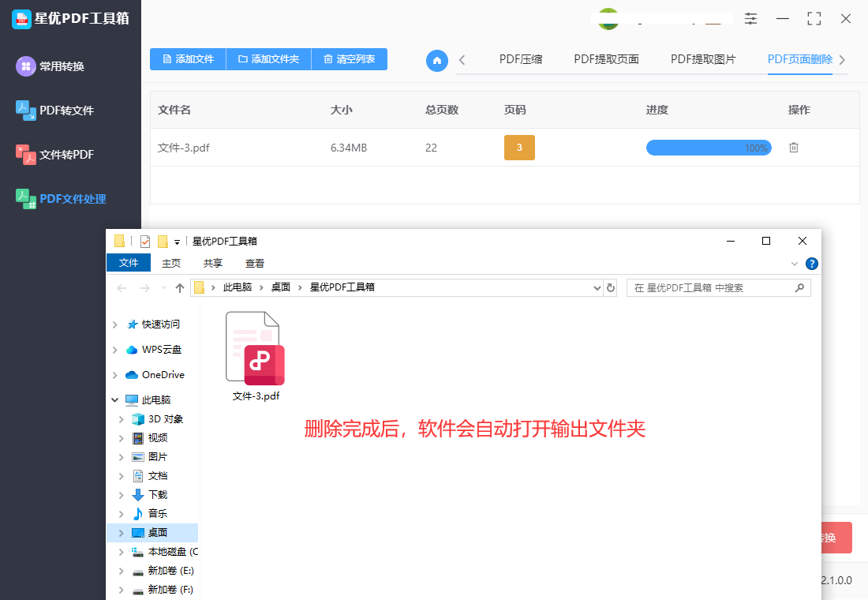
Task: Open 常用转换 in the sidebar
Action: pyautogui.click(x=50, y=66)
